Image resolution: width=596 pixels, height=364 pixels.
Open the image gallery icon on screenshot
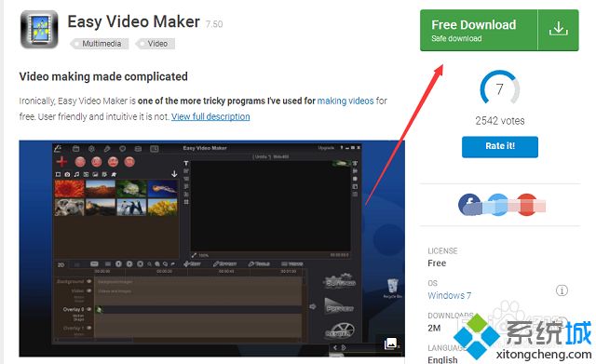pyautogui.click(x=391, y=344)
